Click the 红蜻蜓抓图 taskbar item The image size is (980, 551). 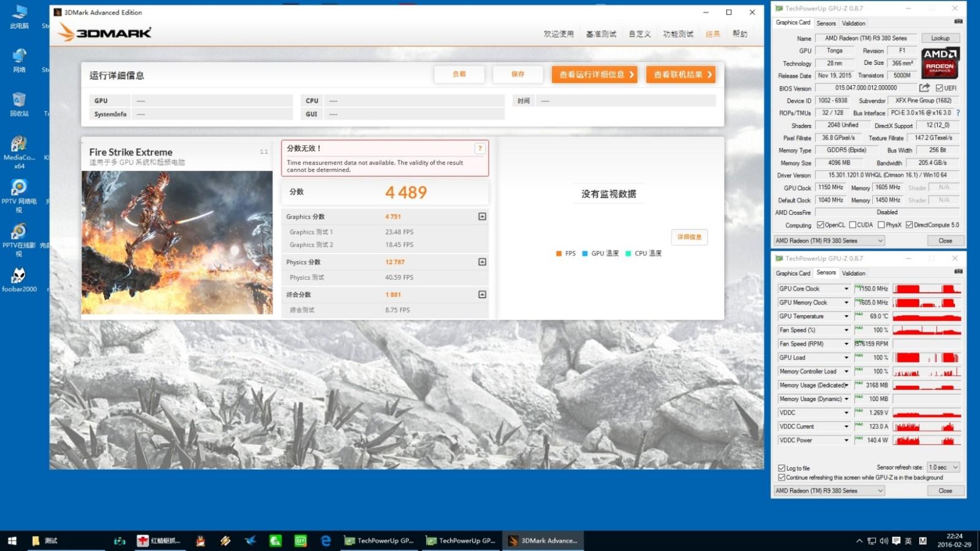point(159,541)
